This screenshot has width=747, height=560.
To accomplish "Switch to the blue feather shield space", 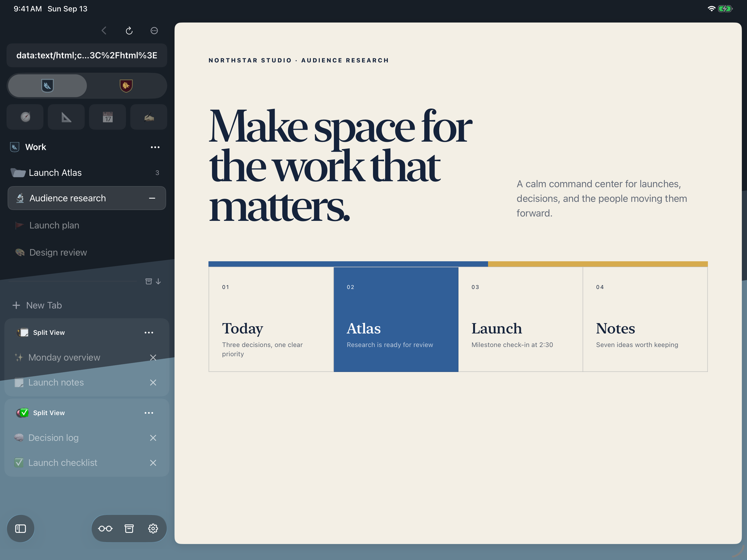I will tap(47, 86).
